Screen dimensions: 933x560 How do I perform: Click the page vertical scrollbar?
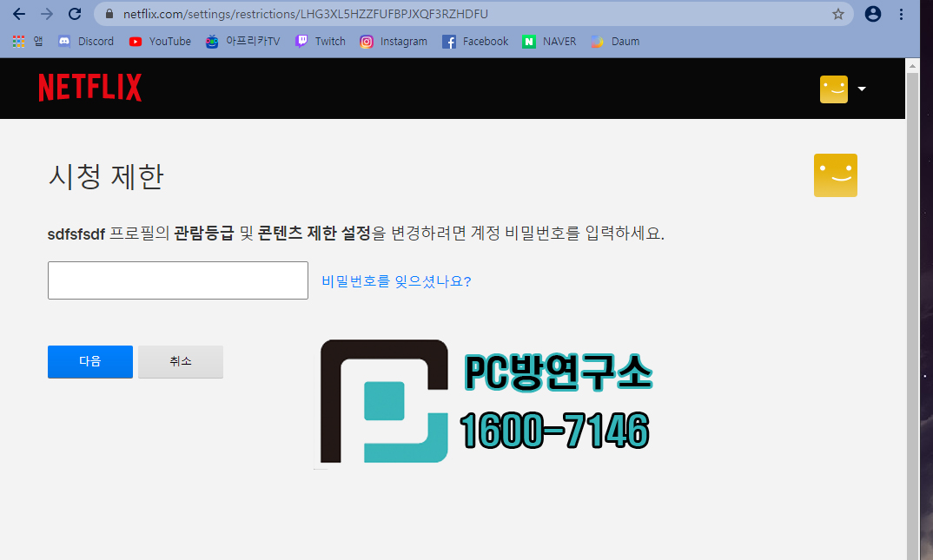[x=912, y=315]
